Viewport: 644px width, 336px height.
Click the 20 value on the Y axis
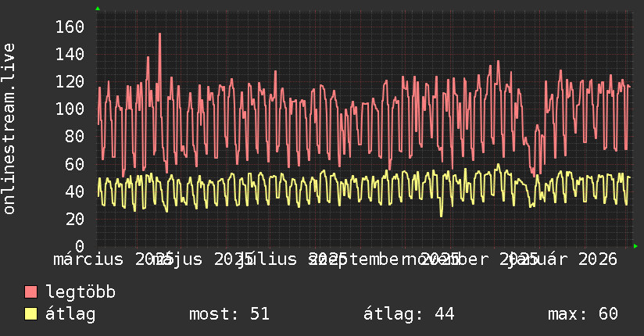point(75,219)
